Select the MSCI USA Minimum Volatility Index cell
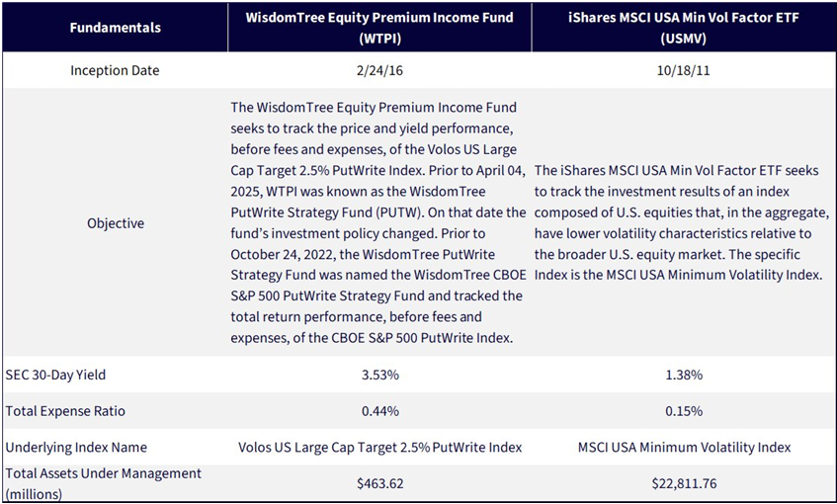This screenshot has height=504, width=837. tap(684, 448)
